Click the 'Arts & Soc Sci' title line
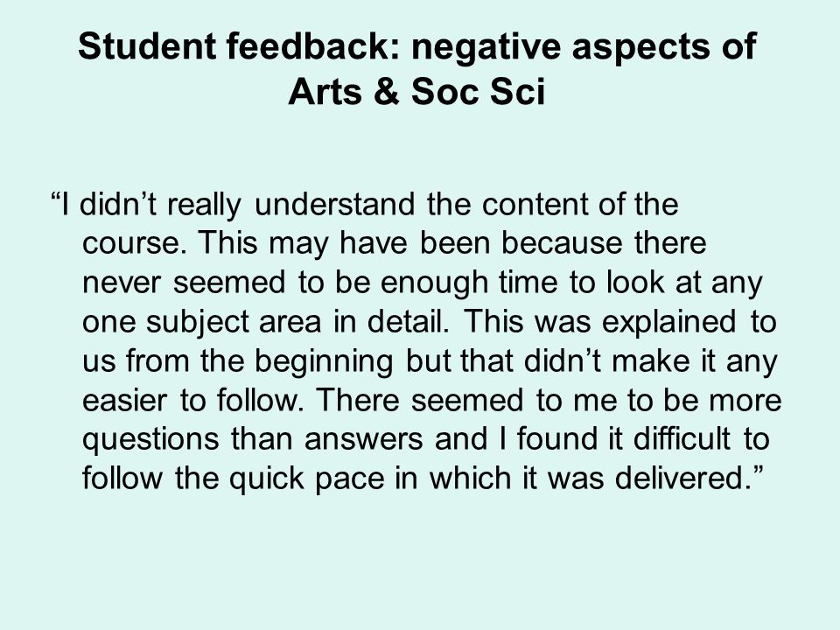The width and height of the screenshot is (840, 630). click(x=416, y=91)
